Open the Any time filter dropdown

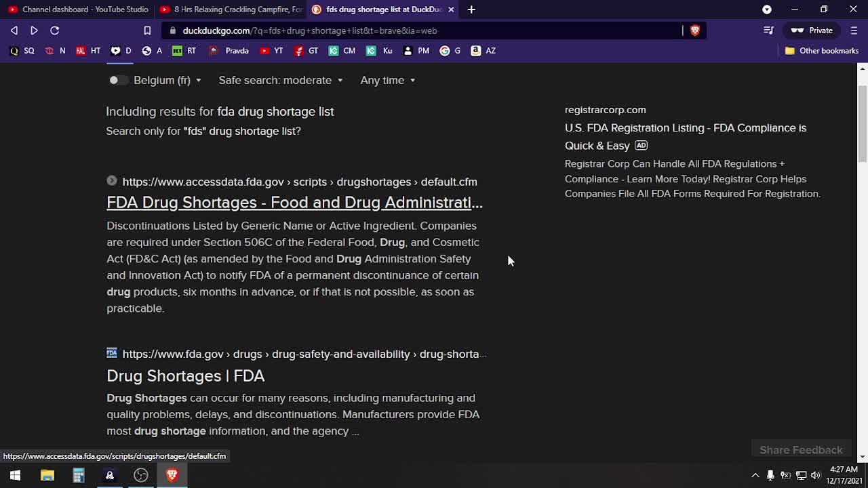coord(388,80)
